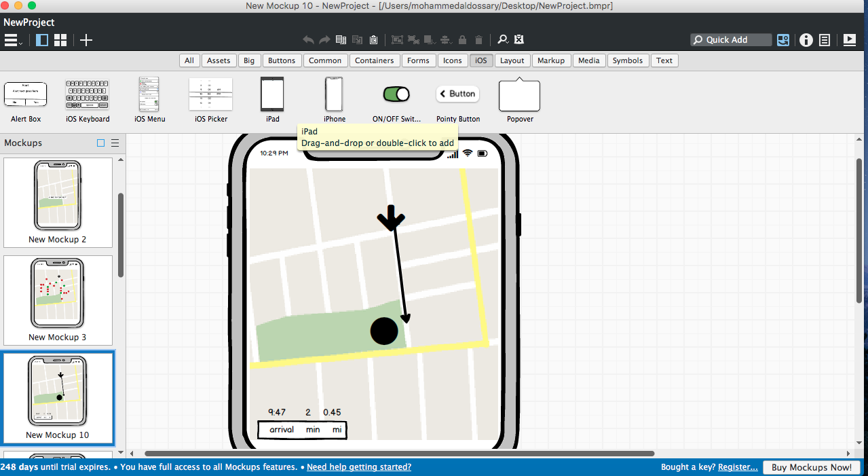Viewport: 868px width, 476px height.
Task: Select the black circle on map
Action: 384,331
